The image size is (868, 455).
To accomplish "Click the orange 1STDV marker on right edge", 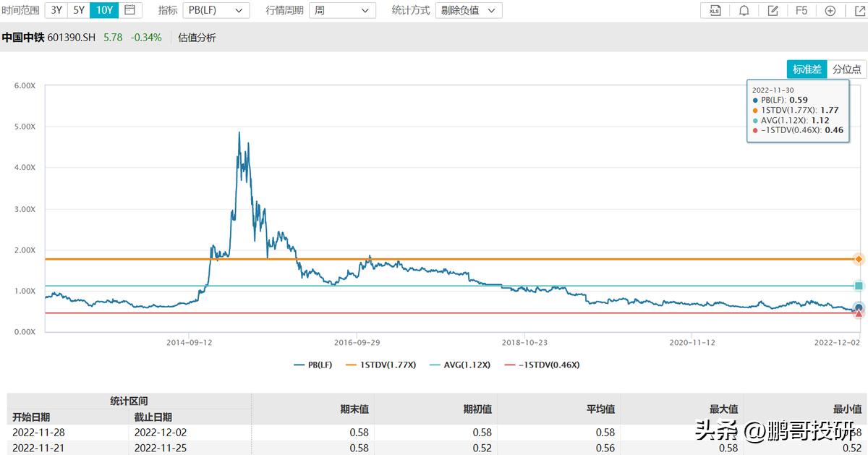I will (x=858, y=258).
